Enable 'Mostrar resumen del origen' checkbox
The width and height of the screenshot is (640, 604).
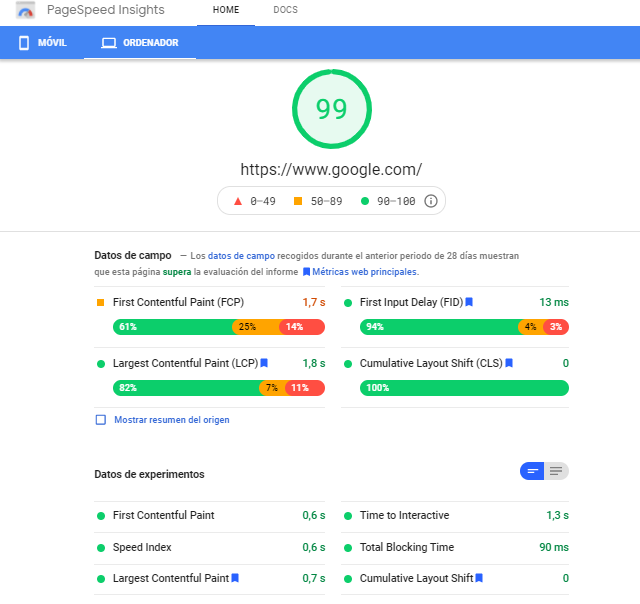[100, 420]
